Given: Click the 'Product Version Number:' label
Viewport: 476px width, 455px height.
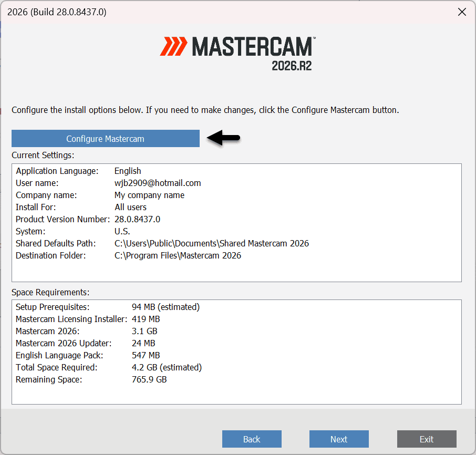Looking at the screenshot, I should (63, 219).
